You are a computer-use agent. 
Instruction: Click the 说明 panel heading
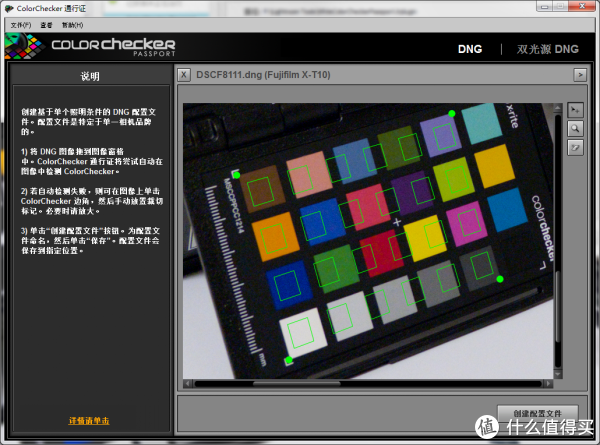click(90, 76)
